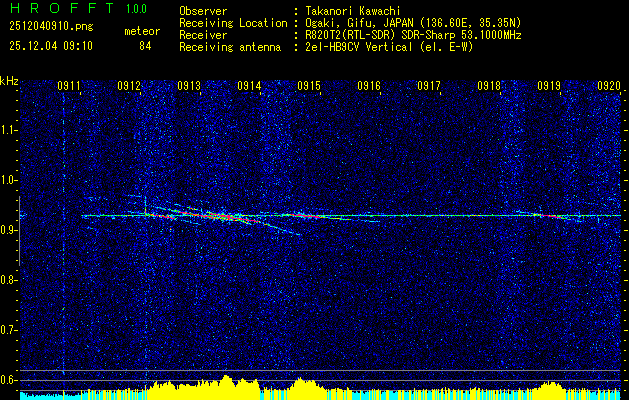
Task: Click the receiver text R820T2(RTL-SDR) SDR-Sharp 53.1000MHz
Action: pyautogui.click(x=414, y=35)
